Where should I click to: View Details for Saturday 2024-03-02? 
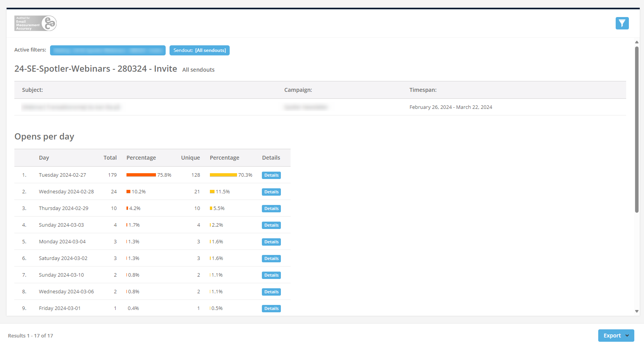271,258
